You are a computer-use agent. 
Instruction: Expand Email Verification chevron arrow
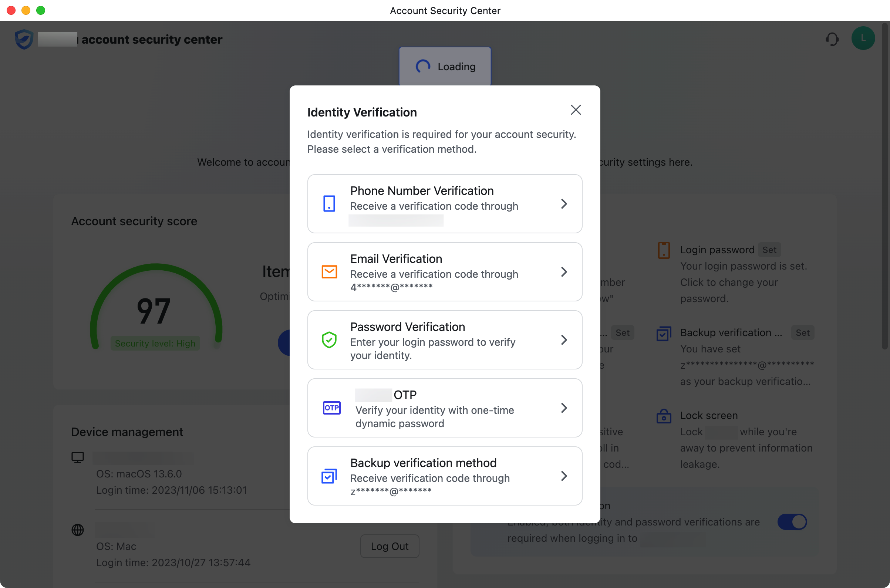click(x=563, y=272)
